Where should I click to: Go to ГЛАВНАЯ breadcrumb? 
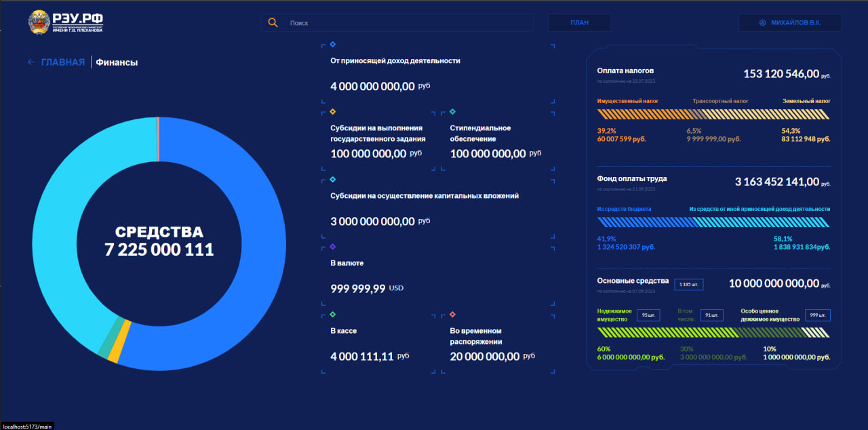63,62
